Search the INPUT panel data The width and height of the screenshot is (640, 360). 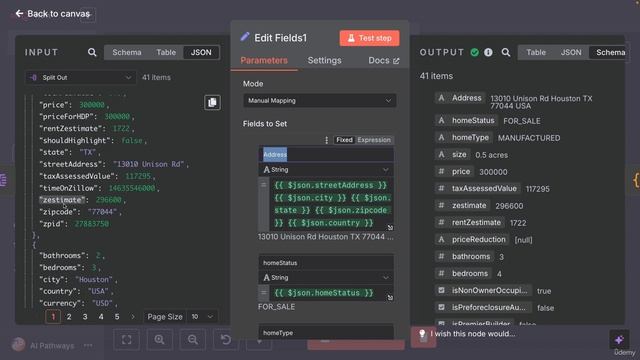coord(92,52)
